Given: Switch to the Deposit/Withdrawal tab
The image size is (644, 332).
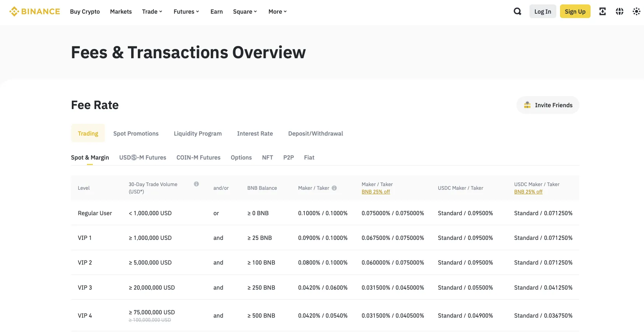Looking at the screenshot, I should point(315,133).
